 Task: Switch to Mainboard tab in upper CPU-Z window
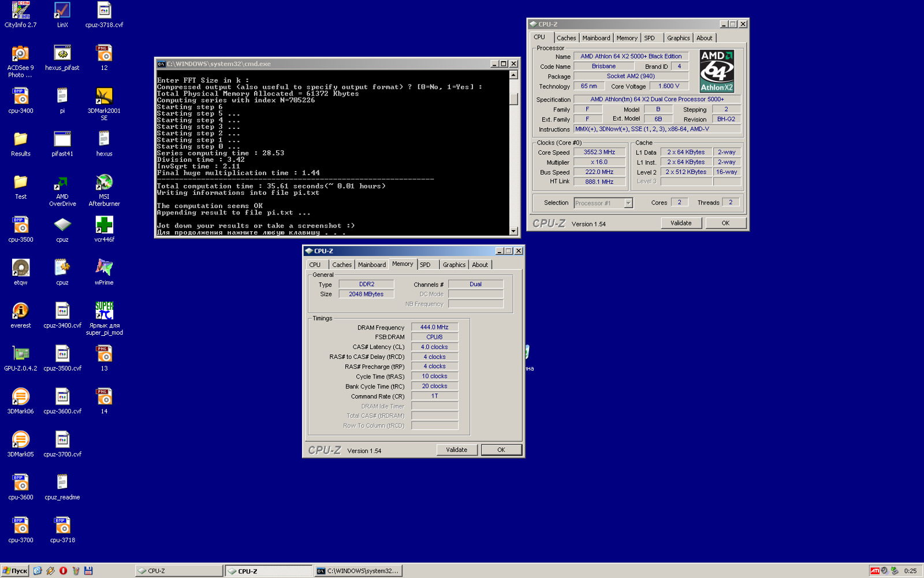coord(596,38)
